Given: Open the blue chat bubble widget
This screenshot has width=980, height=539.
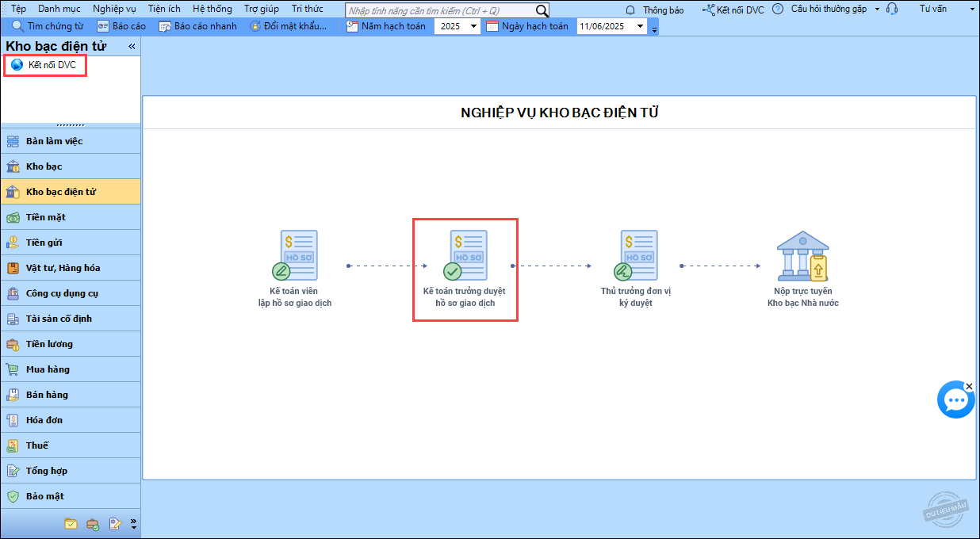Looking at the screenshot, I should pyautogui.click(x=955, y=399).
